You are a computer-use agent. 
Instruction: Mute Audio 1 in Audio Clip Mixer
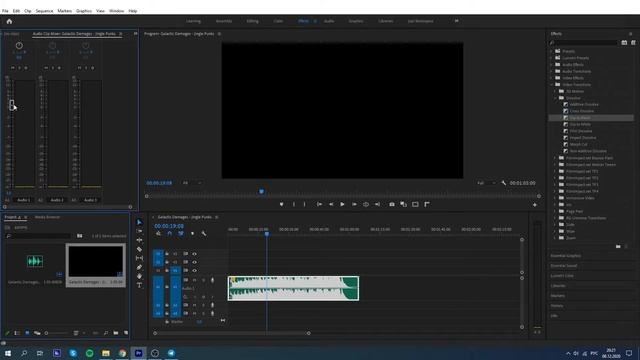pos(13,68)
